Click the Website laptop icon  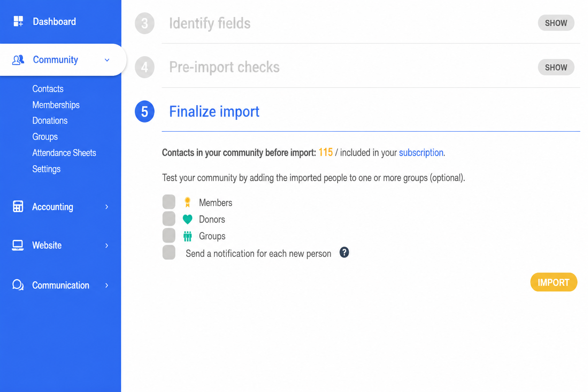coord(18,245)
